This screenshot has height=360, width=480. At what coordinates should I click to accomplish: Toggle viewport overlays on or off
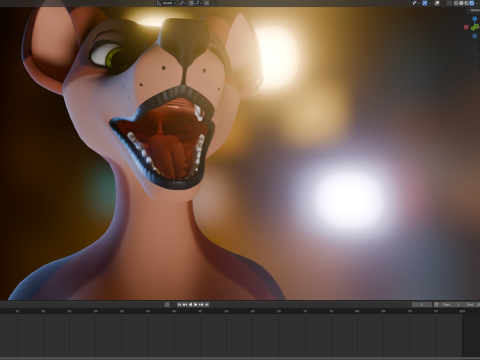point(437,3)
